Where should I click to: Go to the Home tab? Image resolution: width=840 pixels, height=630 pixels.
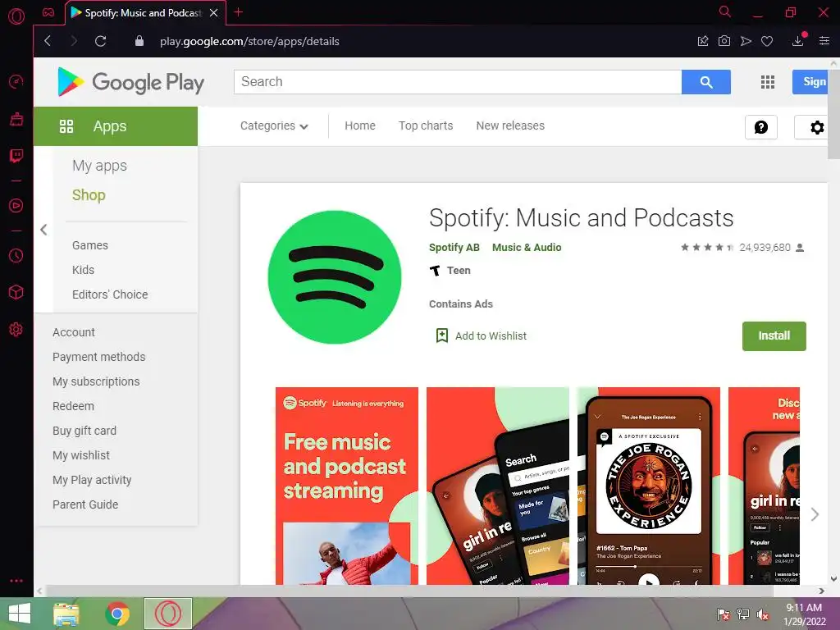tap(360, 126)
